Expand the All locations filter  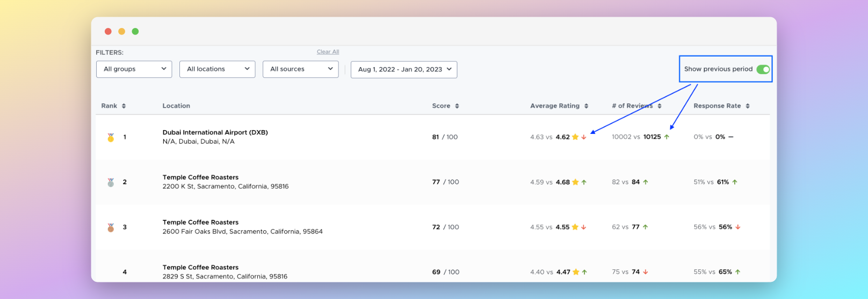218,69
